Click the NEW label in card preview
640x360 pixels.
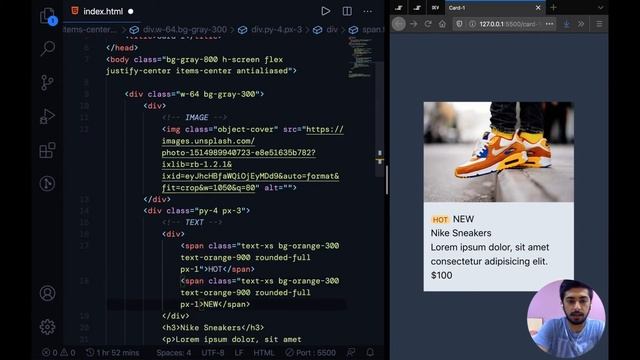click(x=463, y=219)
